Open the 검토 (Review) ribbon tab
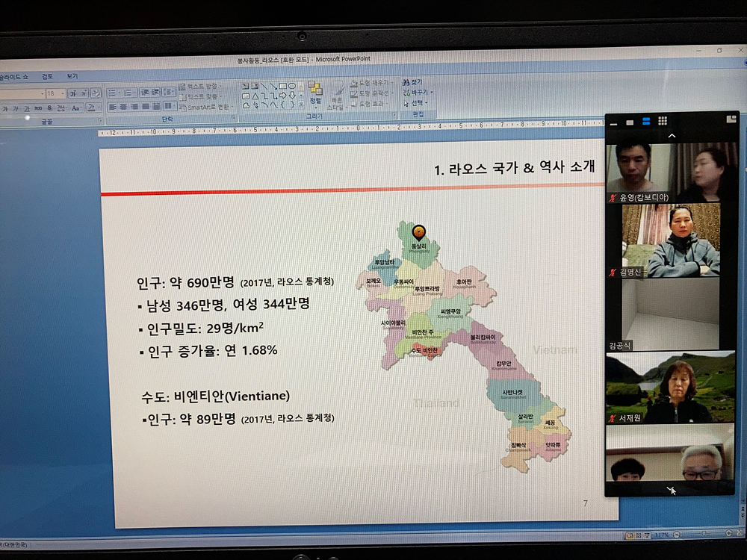Image resolution: width=747 pixels, height=560 pixels. point(47,76)
